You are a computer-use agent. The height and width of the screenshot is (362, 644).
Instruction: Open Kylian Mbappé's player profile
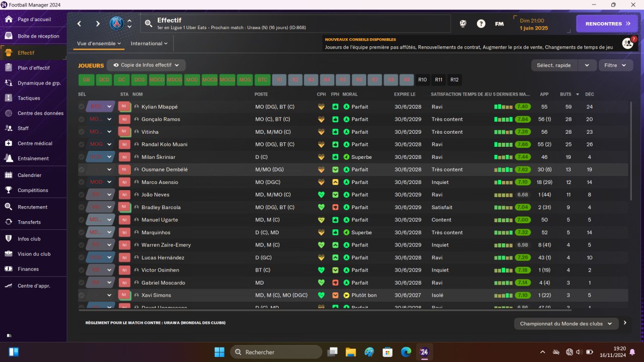[159, 107]
